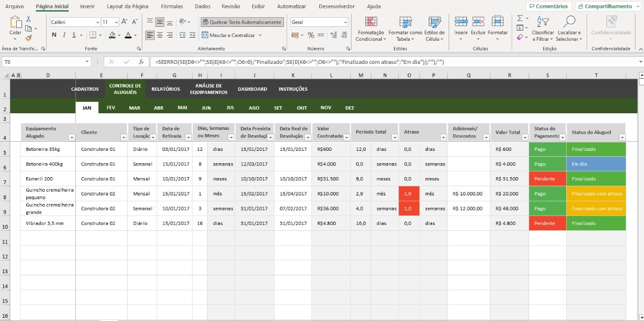Click the AutoSum sigma icon

520,18
